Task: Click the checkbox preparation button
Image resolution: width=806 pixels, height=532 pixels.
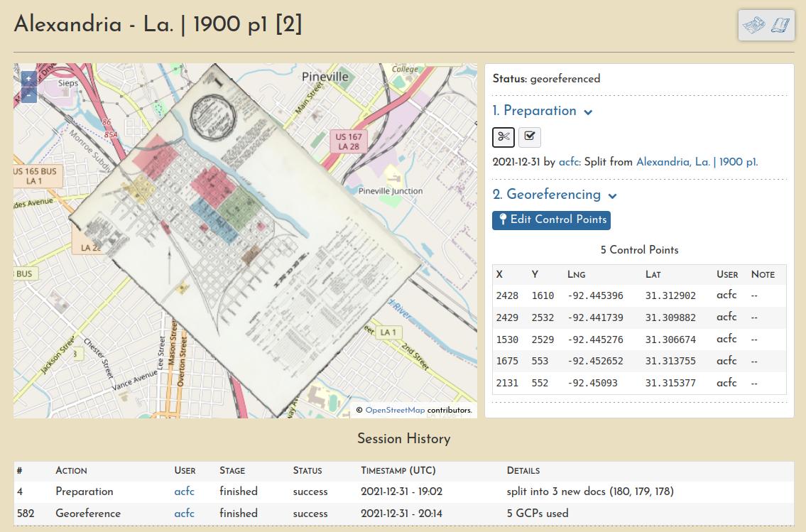Action: pyautogui.click(x=530, y=136)
